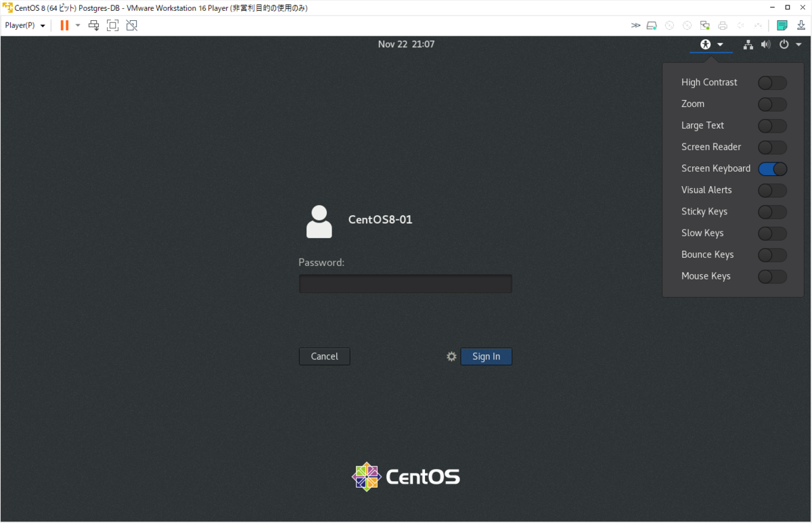The image size is (812, 523).
Task: Click the network adapter device icon
Action: coord(704,26)
